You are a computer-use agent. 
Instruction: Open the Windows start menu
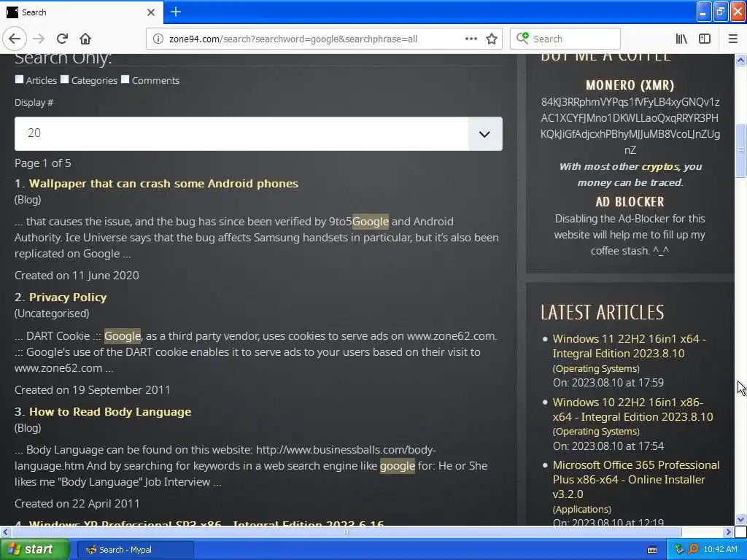[35, 550]
